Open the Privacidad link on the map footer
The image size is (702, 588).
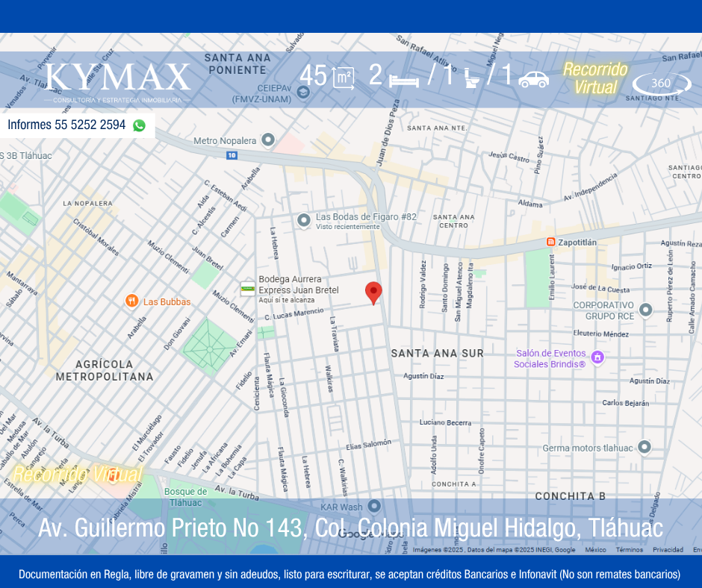(668, 550)
